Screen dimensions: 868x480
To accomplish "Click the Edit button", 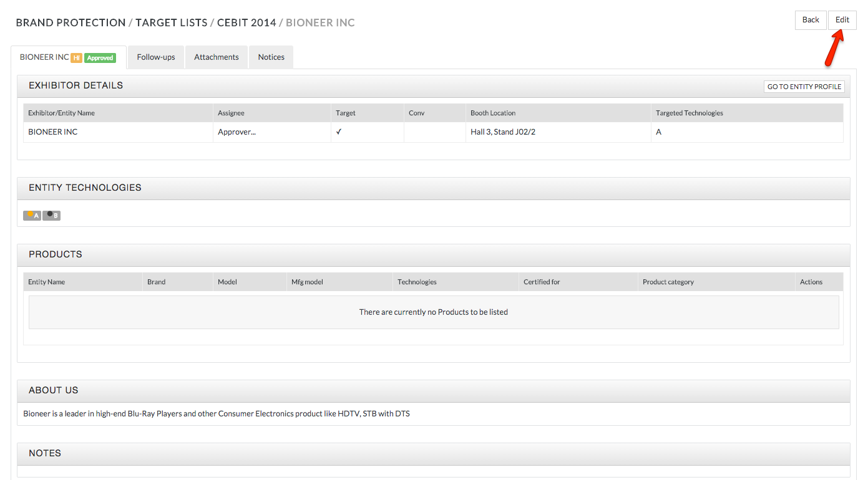I will [x=842, y=19].
